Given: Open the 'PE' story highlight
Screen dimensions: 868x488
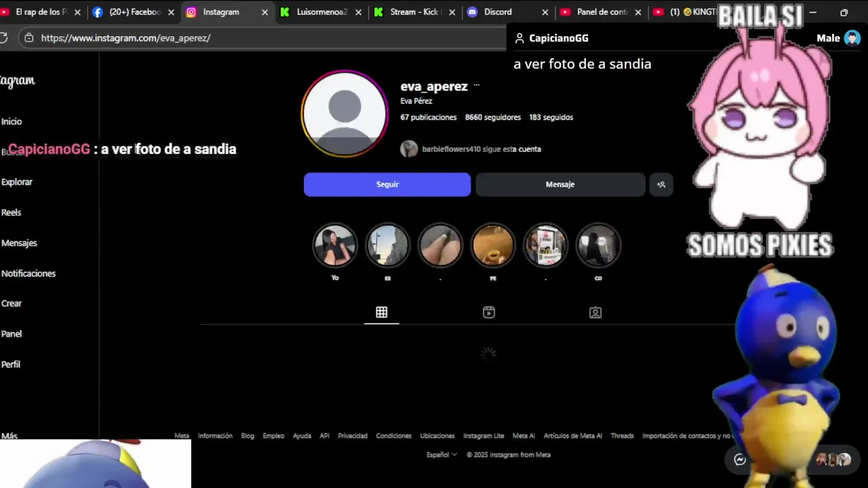Looking at the screenshot, I should [493, 245].
